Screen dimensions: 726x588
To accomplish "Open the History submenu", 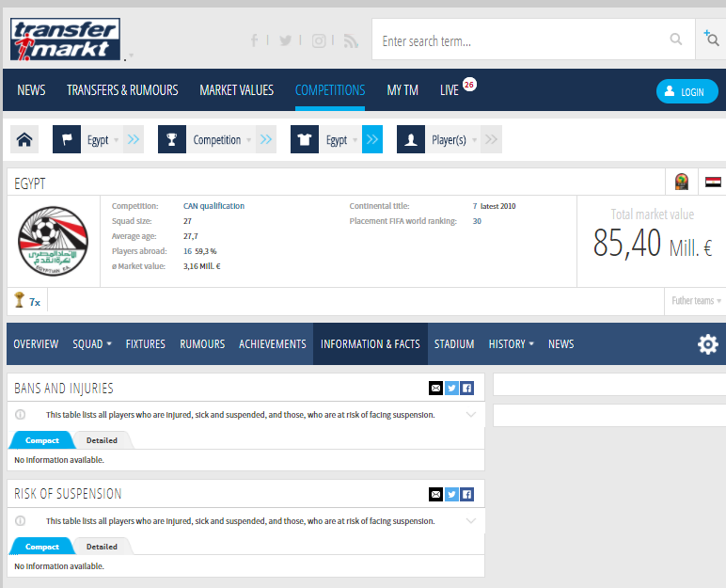I will coord(512,343).
